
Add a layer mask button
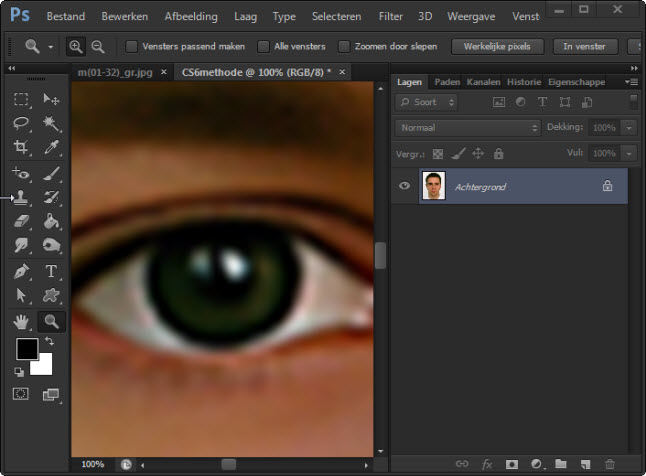pos(512,464)
